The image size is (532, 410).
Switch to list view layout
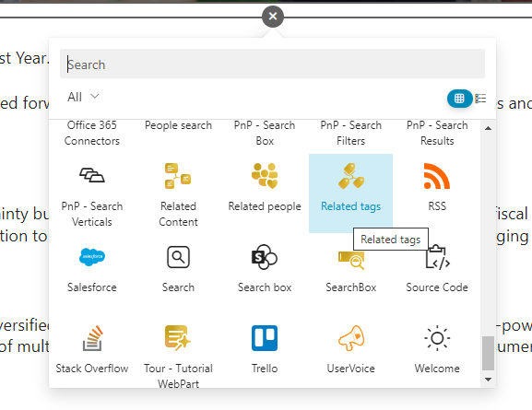[x=480, y=99]
